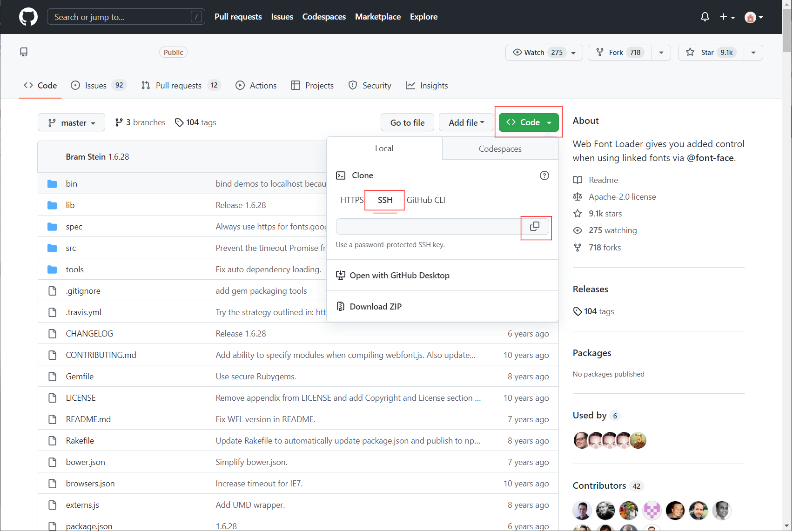Click the SSH clone URL field

(x=429, y=226)
